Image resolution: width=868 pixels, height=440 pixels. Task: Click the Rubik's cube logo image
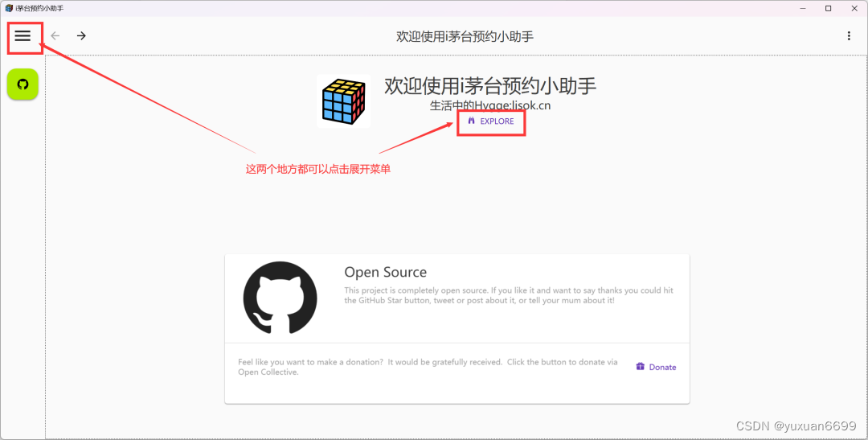343,101
